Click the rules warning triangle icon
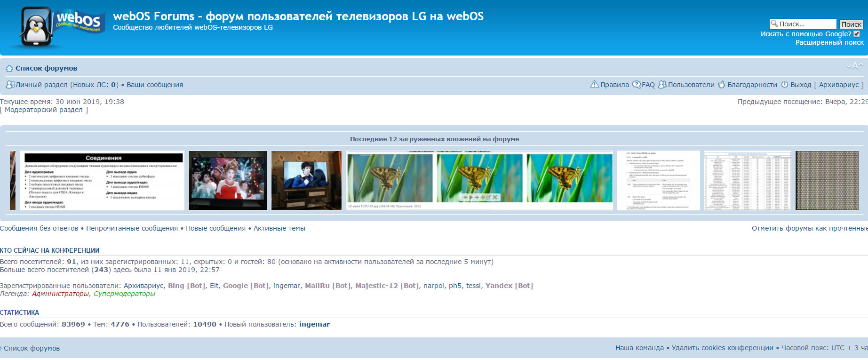Viewport: 868px width, 360px height. click(x=594, y=85)
